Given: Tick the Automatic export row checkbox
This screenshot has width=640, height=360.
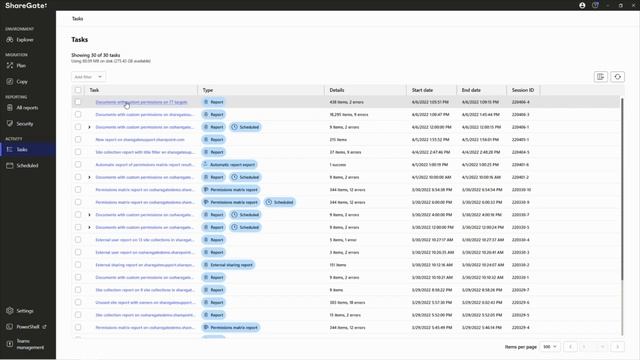Looking at the screenshot, I should click(78, 164).
